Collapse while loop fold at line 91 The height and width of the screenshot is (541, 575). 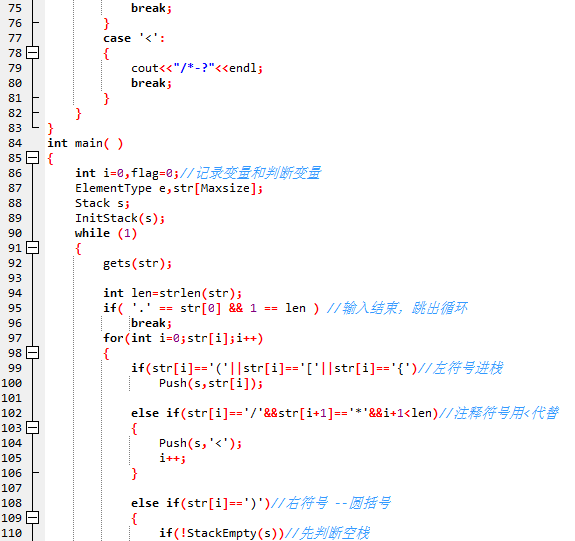pos(33,248)
